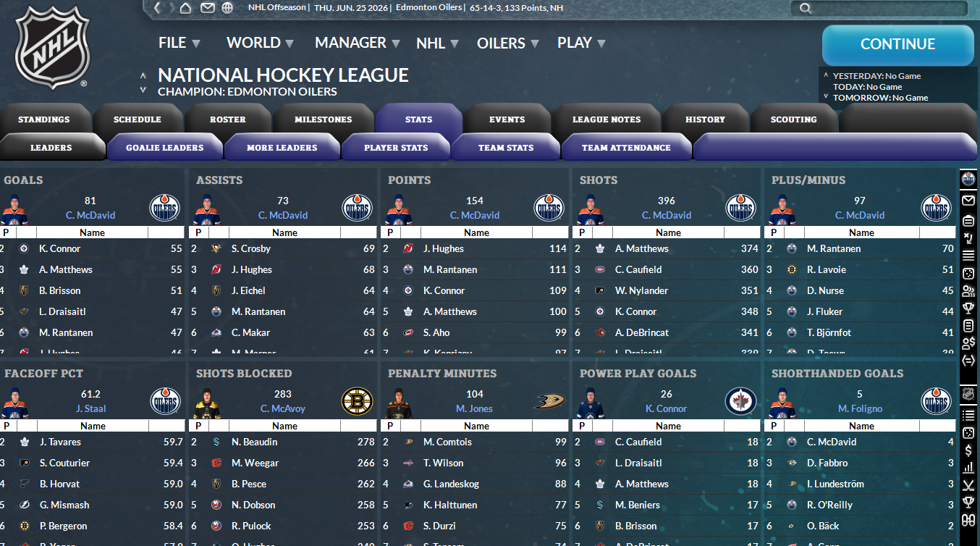Click the Oilers logo in the Faceoff Pct panel

[165, 401]
